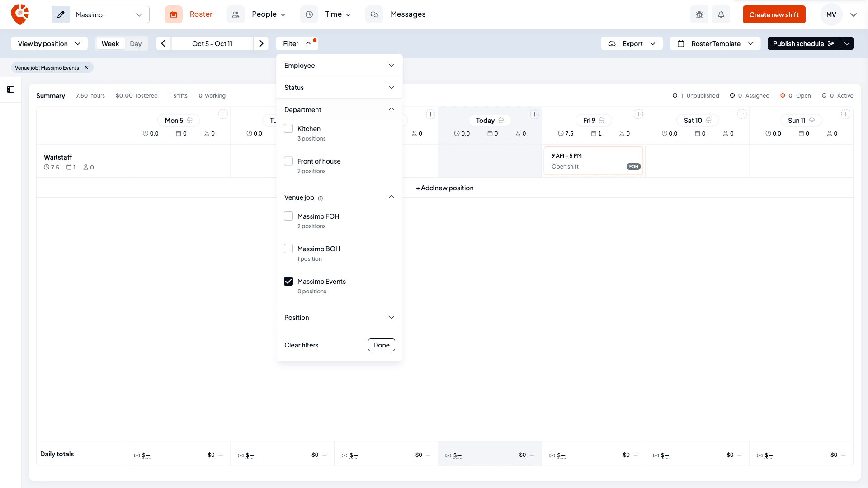Screen dimensions: 868x488
Task: Add a shift on Sun 11 plus icon
Action: coord(846,114)
